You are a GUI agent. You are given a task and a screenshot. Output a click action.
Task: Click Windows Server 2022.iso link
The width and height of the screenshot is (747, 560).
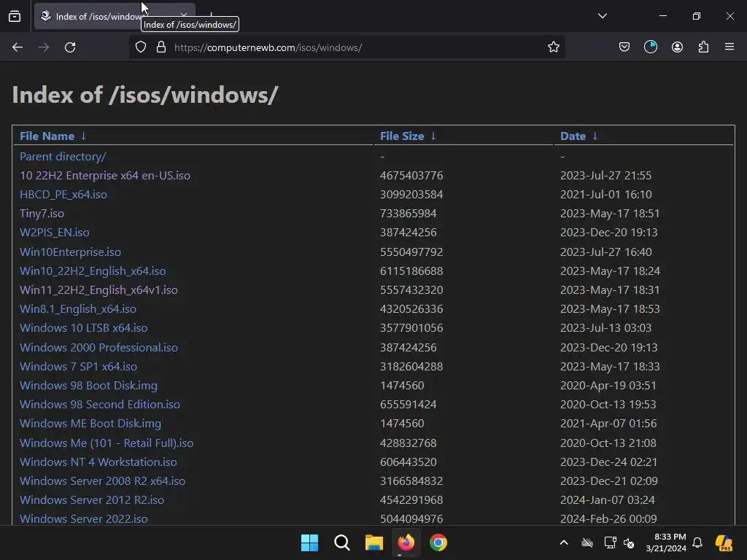pyautogui.click(x=83, y=519)
